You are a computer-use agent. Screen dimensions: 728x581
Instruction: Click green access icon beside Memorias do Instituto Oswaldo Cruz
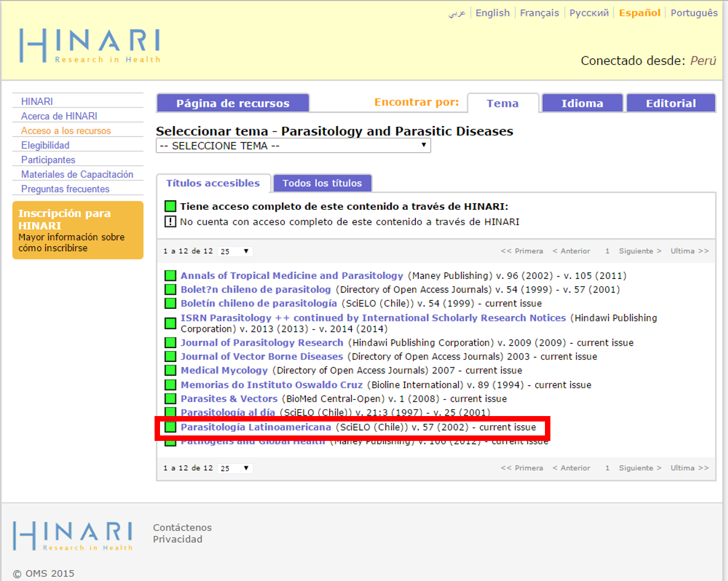pyautogui.click(x=170, y=385)
